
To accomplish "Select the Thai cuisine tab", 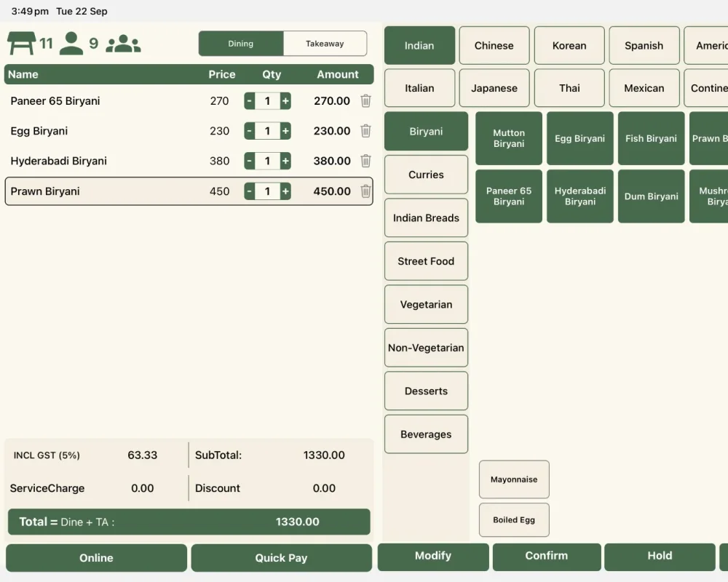I will (x=570, y=88).
